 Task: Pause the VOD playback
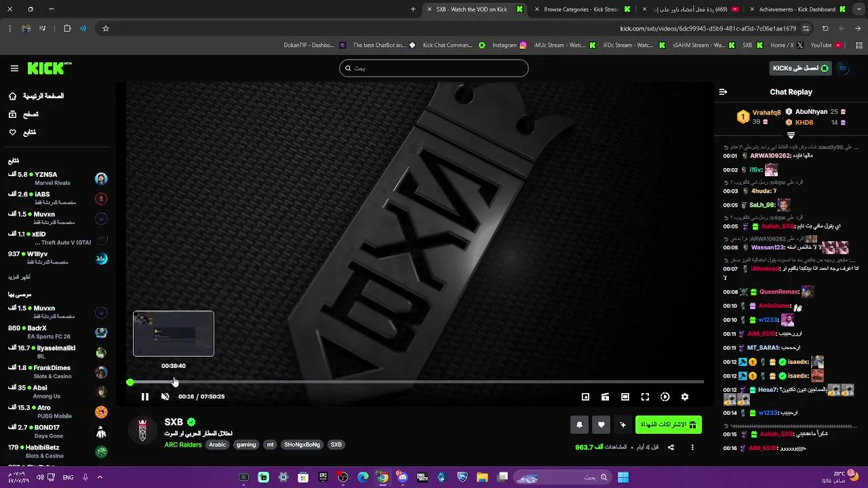(144, 396)
